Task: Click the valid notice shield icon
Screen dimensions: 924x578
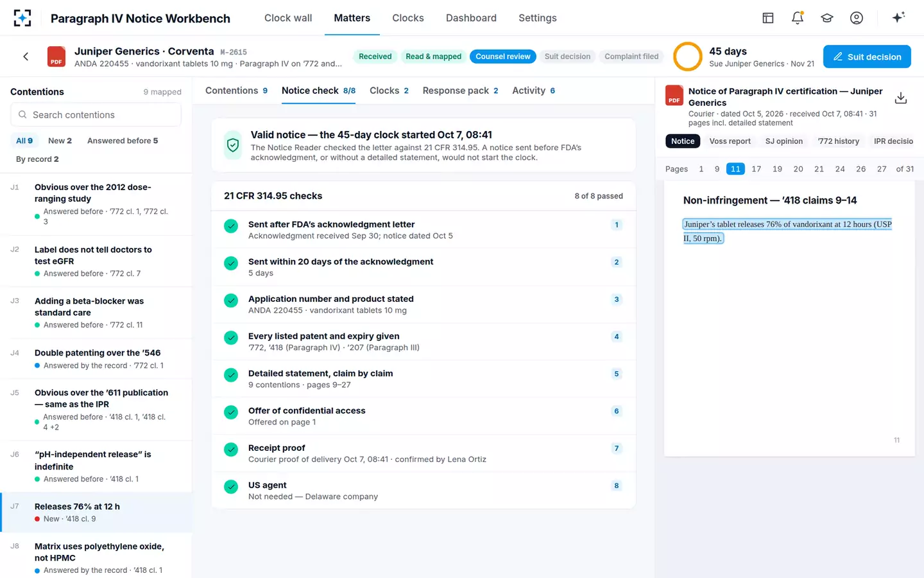Action: [x=233, y=145]
